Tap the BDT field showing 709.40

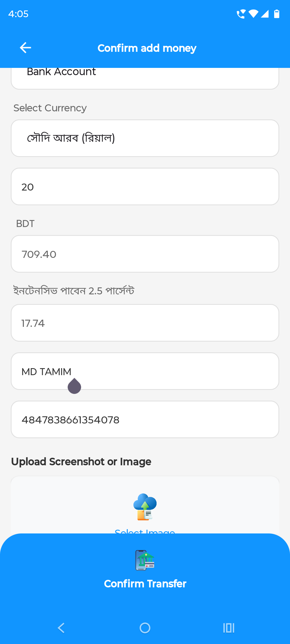(x=145, y=254)
